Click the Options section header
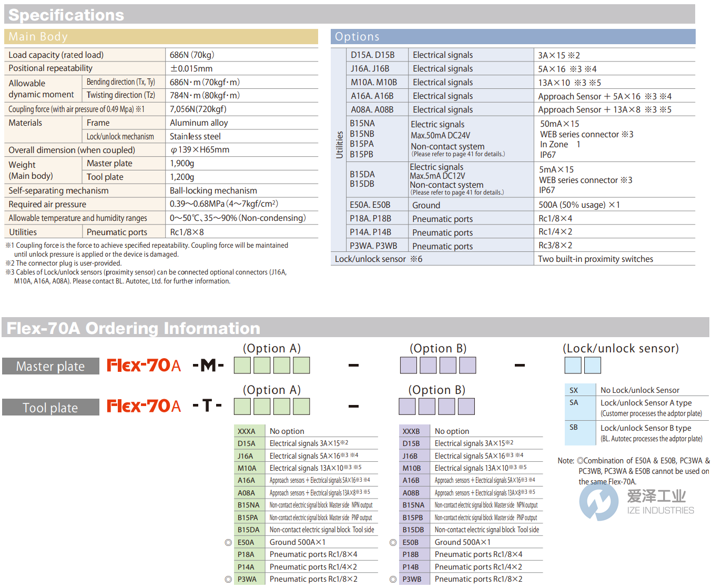 (x=513, y=37)
